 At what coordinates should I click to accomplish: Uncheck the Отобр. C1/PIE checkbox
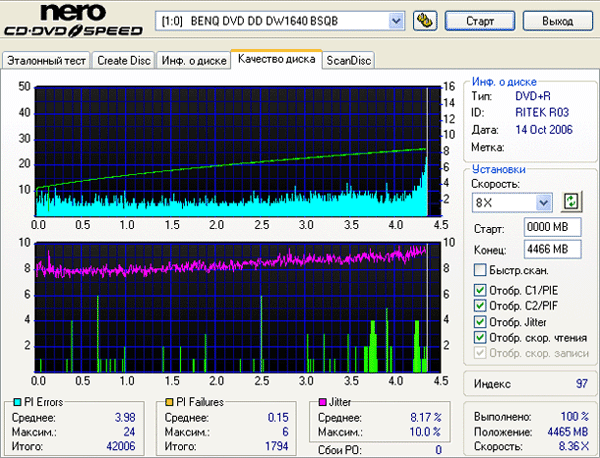pos(480,291)
